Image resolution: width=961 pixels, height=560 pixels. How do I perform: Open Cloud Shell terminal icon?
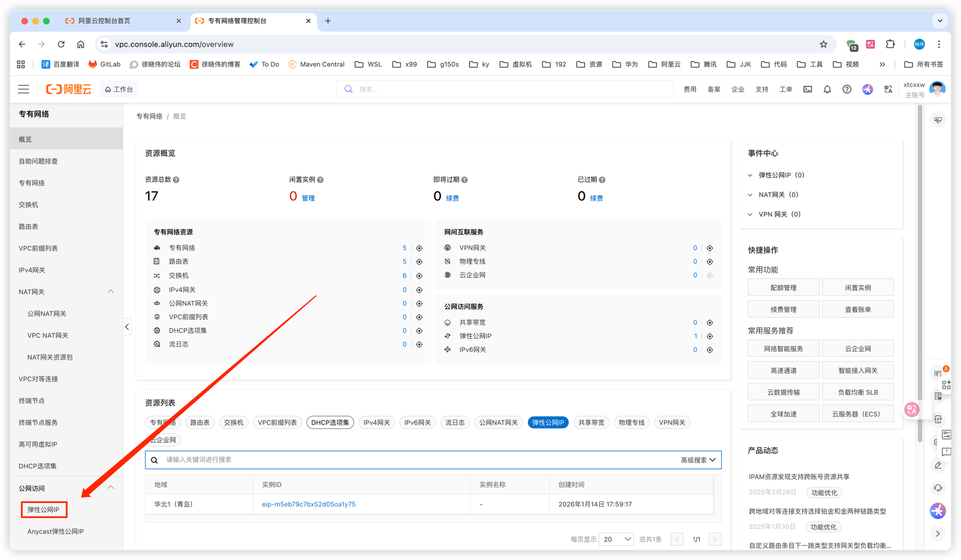807,89
